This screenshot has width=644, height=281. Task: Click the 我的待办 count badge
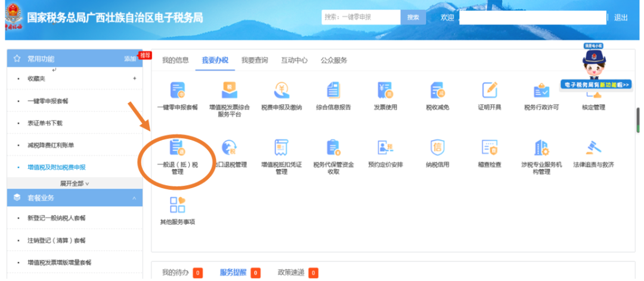(197, 273)
